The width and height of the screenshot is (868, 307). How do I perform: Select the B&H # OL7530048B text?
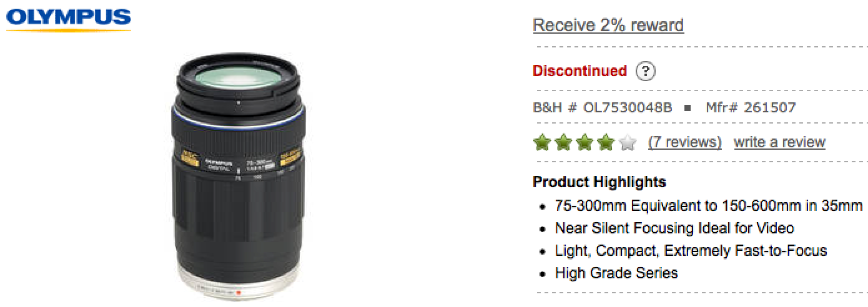click(x=603, y=108)
